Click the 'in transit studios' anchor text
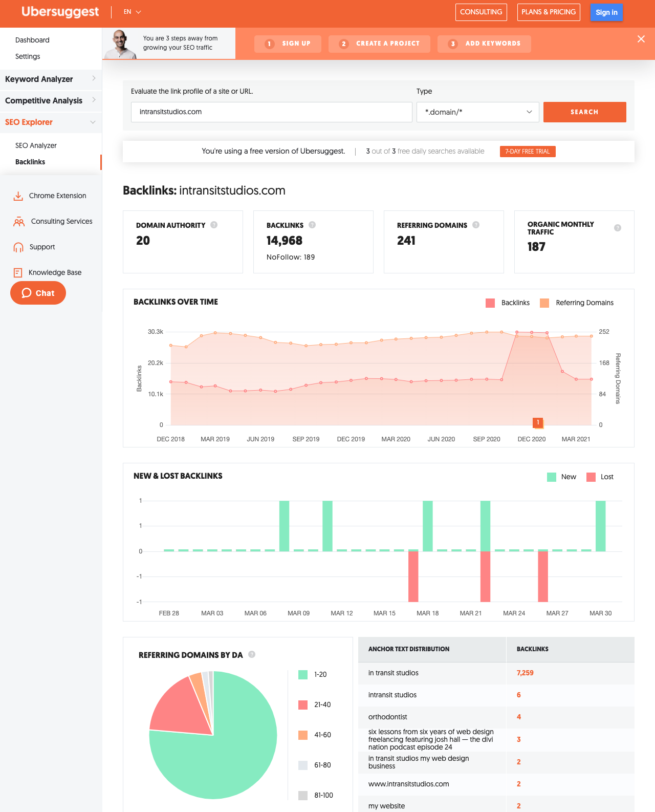 point(394,673)
